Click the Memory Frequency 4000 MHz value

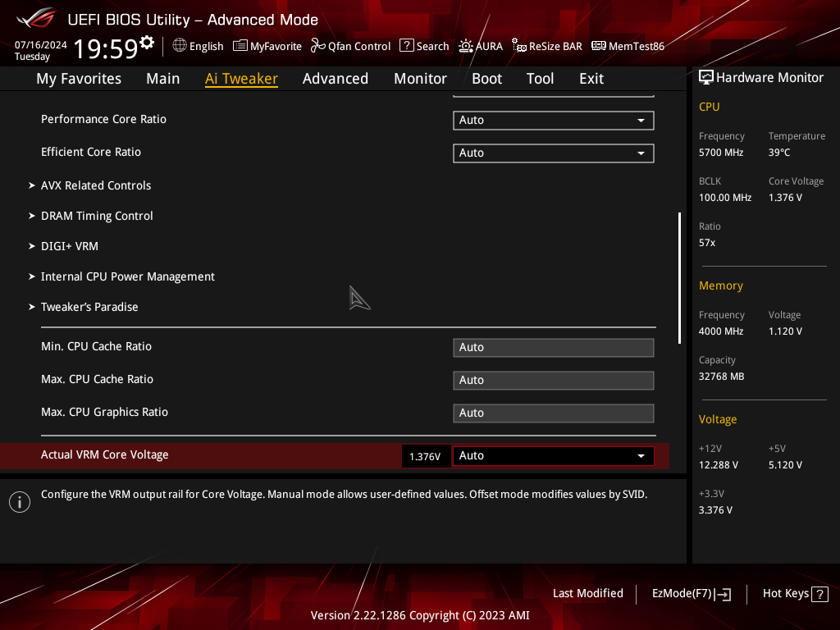pos(721,331)
